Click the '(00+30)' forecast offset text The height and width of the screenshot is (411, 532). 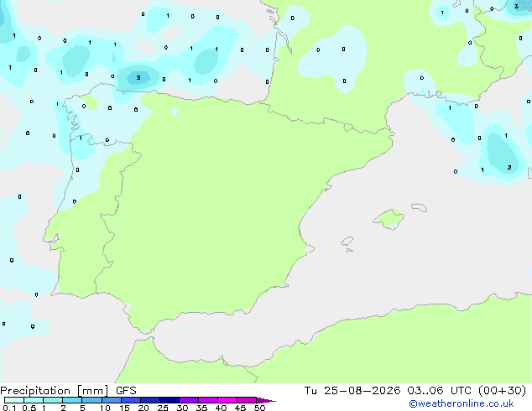(x=502, y=391)
